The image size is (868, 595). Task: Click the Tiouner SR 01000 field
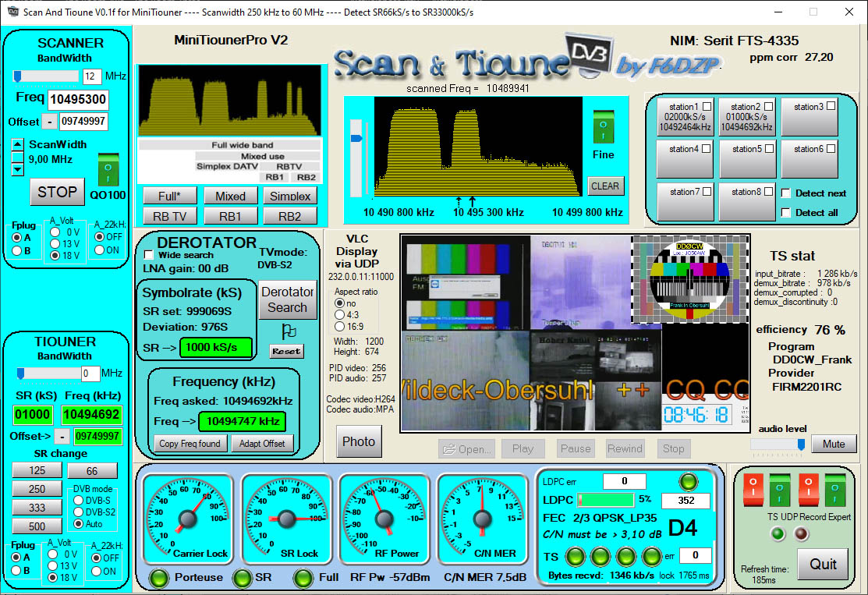coord(34,415)
